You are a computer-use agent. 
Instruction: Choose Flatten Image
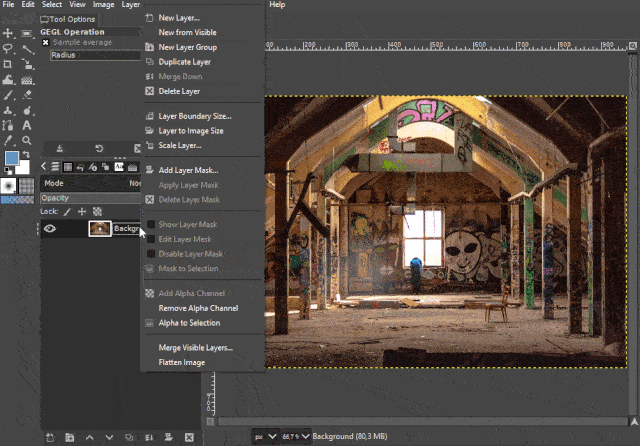pos(202,363)
